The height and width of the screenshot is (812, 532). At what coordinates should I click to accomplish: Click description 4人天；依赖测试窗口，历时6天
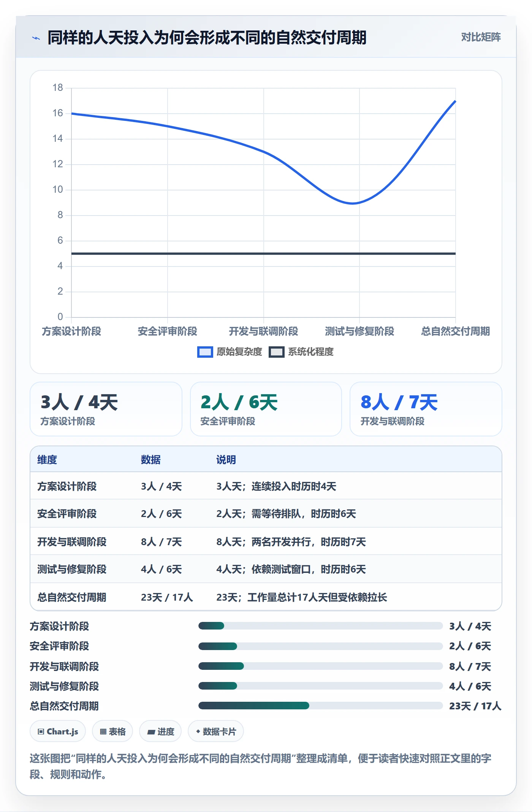click(291, 569)
